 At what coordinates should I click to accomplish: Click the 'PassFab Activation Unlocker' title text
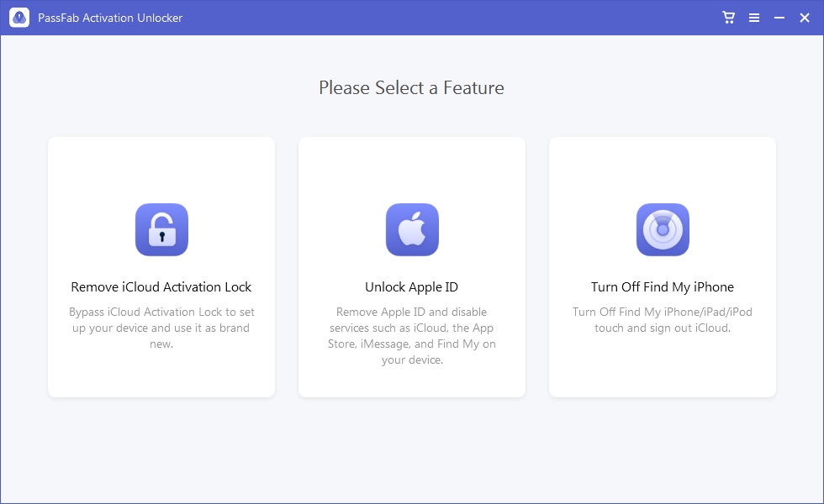[x=110, y=18]
